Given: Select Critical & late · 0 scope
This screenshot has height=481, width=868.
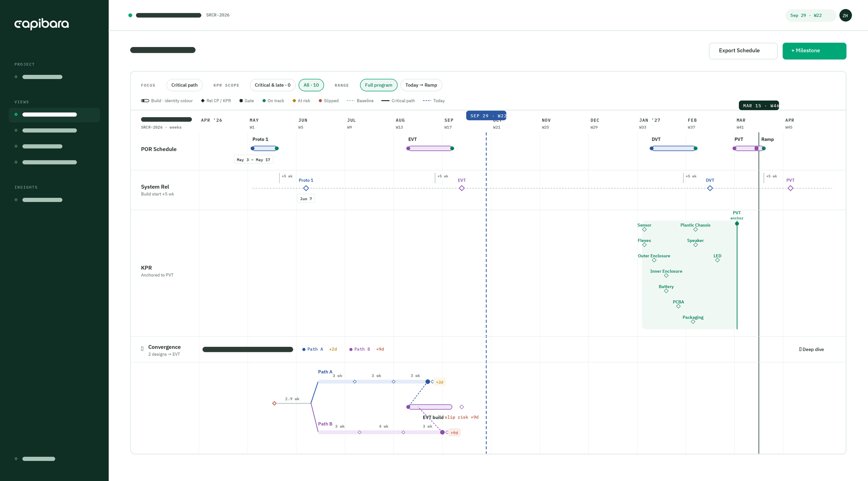Looking at the screenshot, I should 272,85.
